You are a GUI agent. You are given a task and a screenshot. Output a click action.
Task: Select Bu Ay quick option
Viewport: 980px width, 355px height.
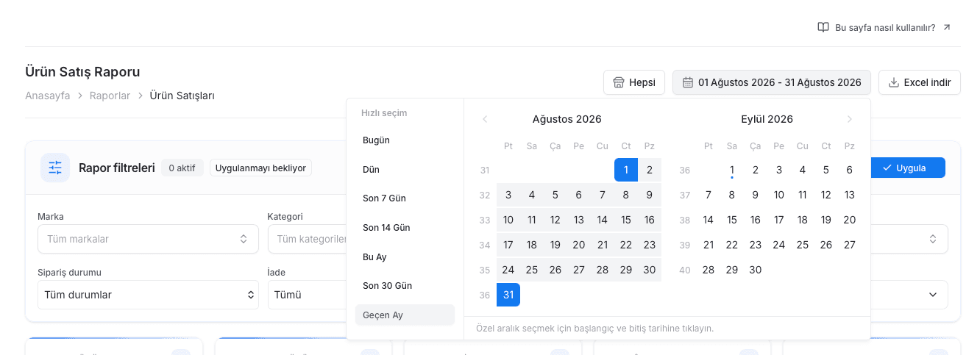point(405,257)
